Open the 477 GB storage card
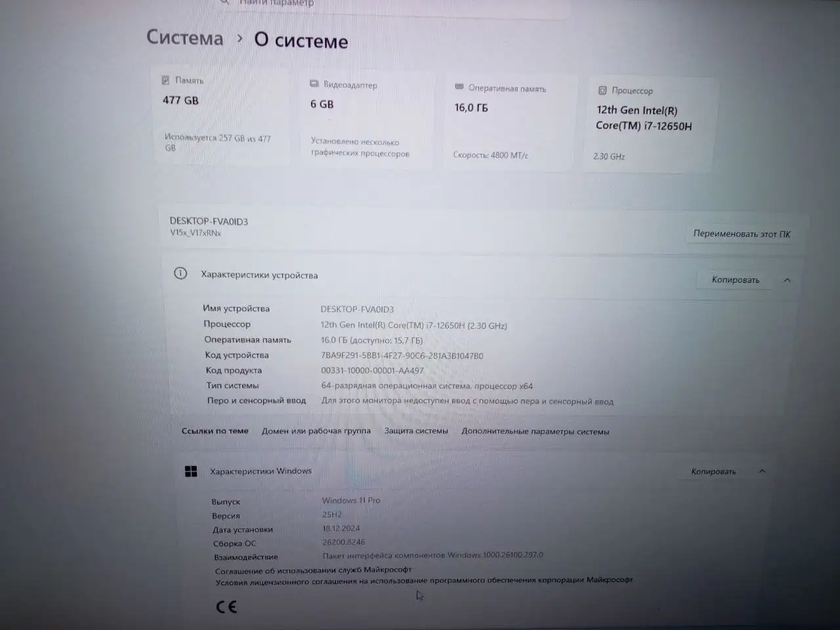Viewport: 840px width, 630px height. click(x=220, y=115)
